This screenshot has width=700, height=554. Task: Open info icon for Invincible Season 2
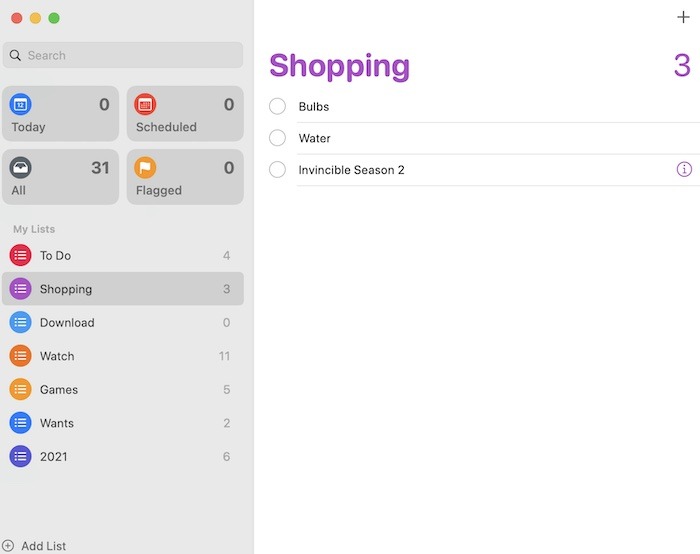coord(684,170)
